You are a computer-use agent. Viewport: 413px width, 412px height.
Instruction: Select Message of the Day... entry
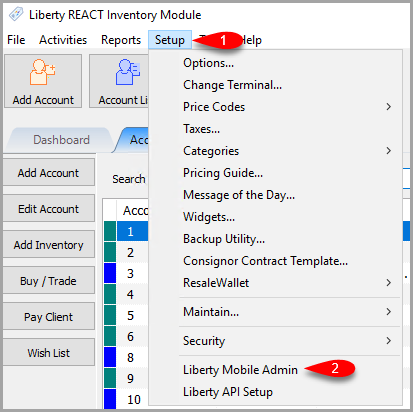[x=275, y=195]
